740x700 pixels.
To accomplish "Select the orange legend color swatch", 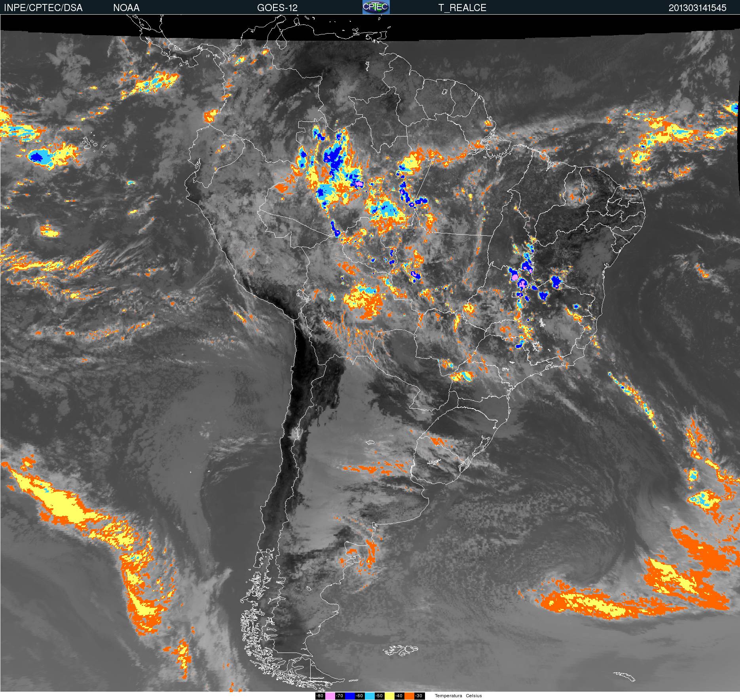I will click(409, 696).
